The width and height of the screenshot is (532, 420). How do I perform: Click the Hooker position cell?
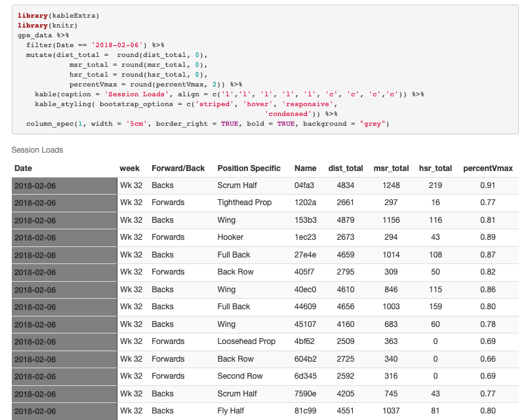tap(230, 237)
